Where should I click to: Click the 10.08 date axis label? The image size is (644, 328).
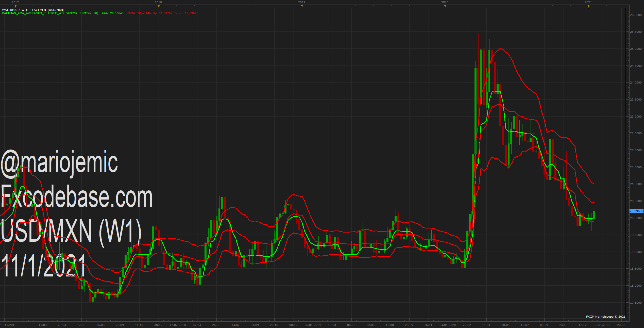(390, 325)
